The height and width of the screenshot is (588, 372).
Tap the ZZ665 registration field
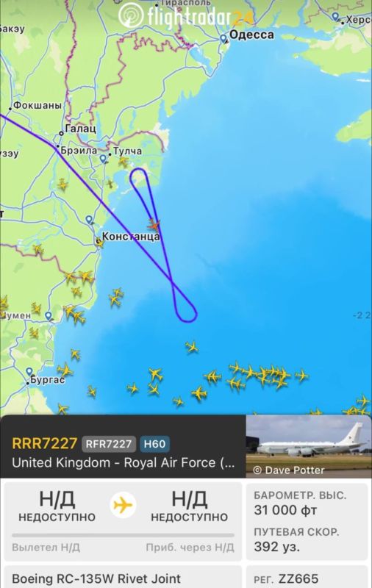click(307, 577)
